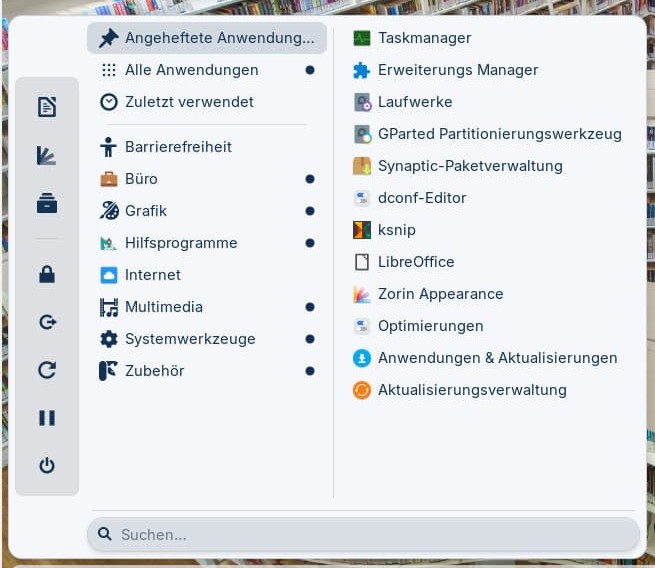Click the lock screen padlock icon
The height and width of the screenshot is (568, 655).
pyautogui.click(x=47, y=274)
